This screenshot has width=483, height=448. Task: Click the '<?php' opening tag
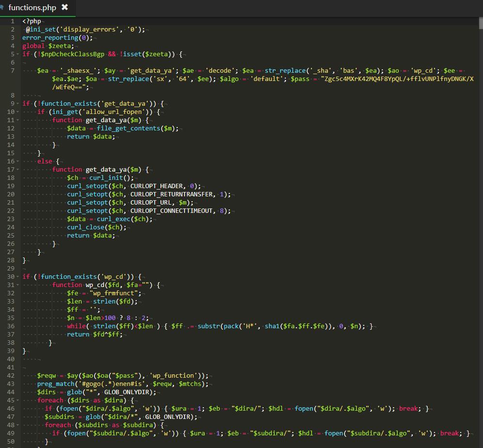pos(31,21)
